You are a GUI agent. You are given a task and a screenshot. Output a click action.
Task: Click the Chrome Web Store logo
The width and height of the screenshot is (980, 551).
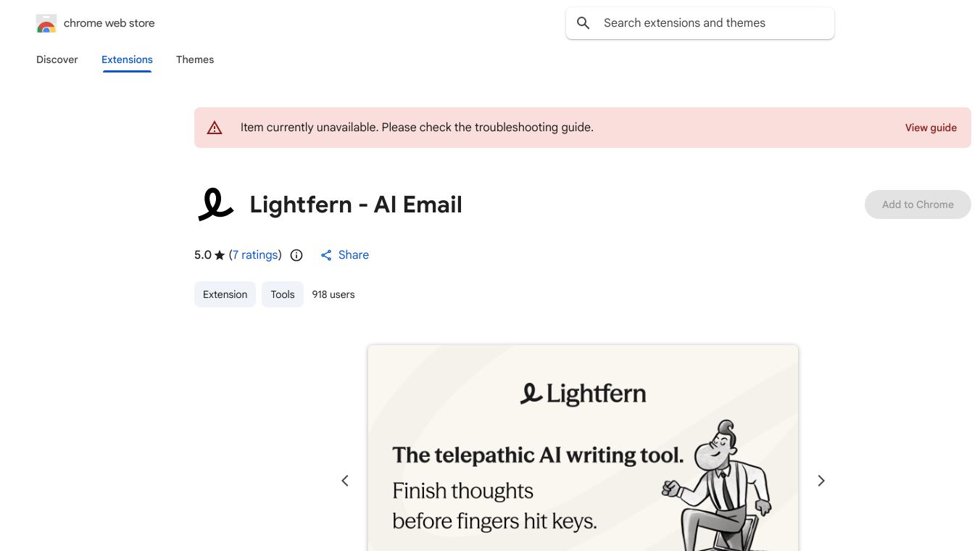coord(46,23)
